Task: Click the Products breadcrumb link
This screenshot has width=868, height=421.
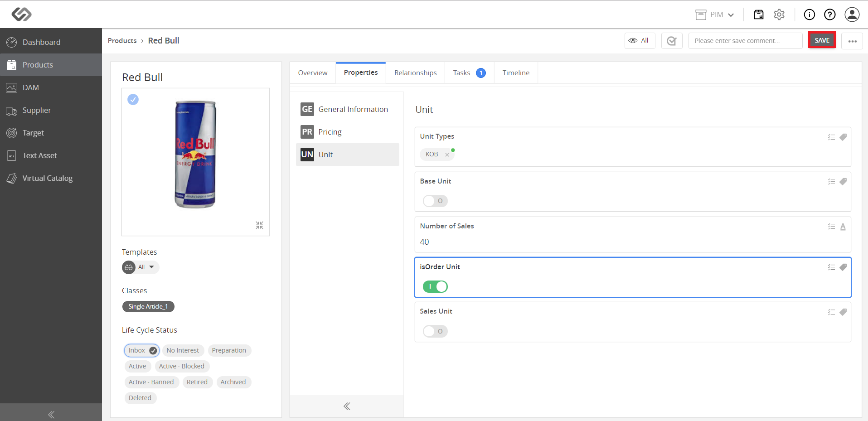Action: pyautogui.click(x=122, y=41)
